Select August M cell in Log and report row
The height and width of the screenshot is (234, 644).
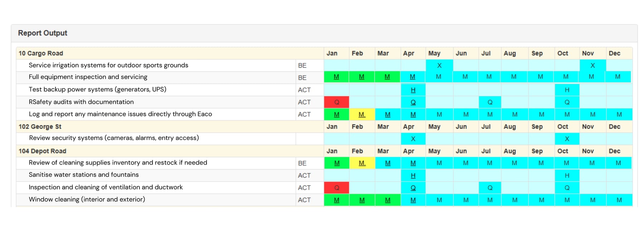(x=515, y=114)
